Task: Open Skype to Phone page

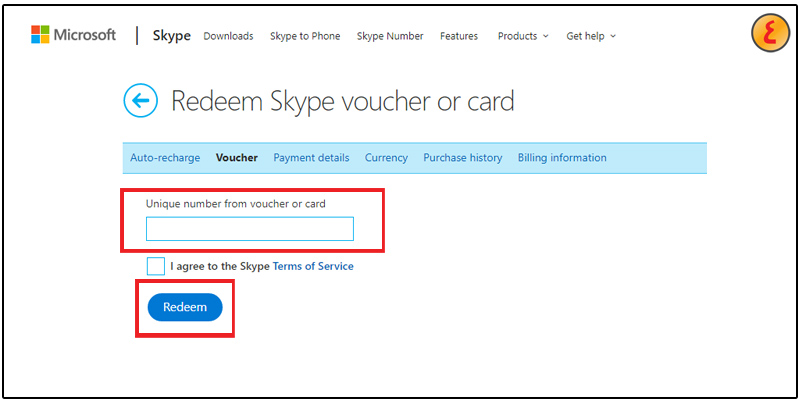Action: point(305,36)
